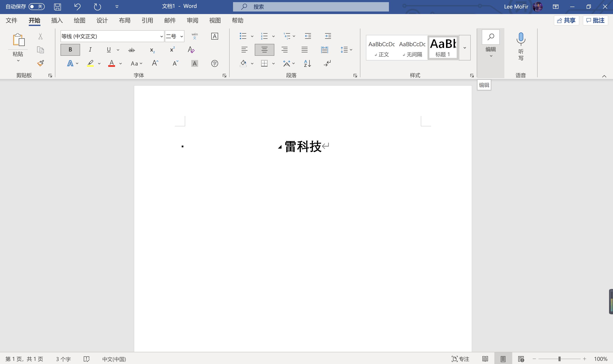Screen dimensions: 613x364
Task: Open Change Case (Aa) menu
Action: (137, 63)
